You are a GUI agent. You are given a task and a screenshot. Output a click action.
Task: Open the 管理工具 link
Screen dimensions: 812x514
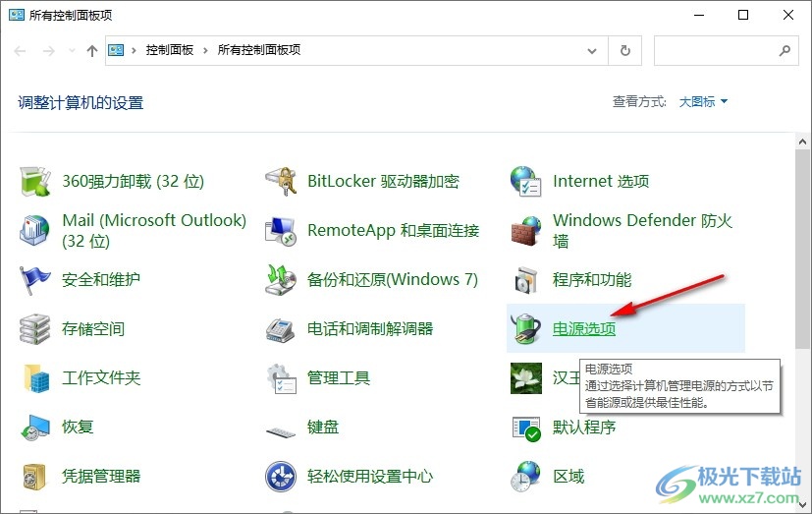point(339,377)
